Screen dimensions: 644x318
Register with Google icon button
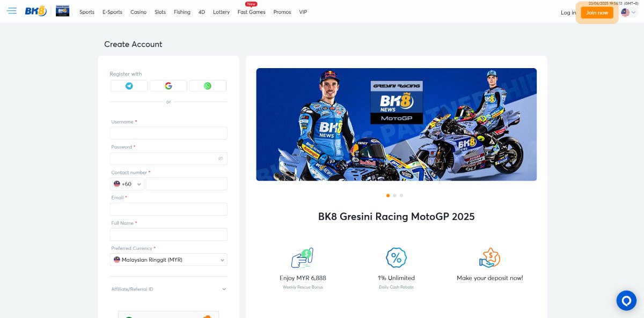coord(169,86)
